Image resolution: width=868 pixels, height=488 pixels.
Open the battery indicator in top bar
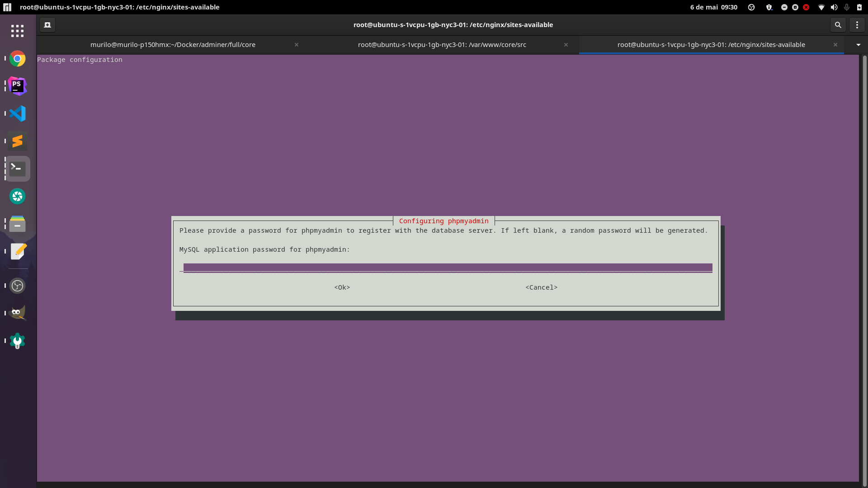pos(859,7)
